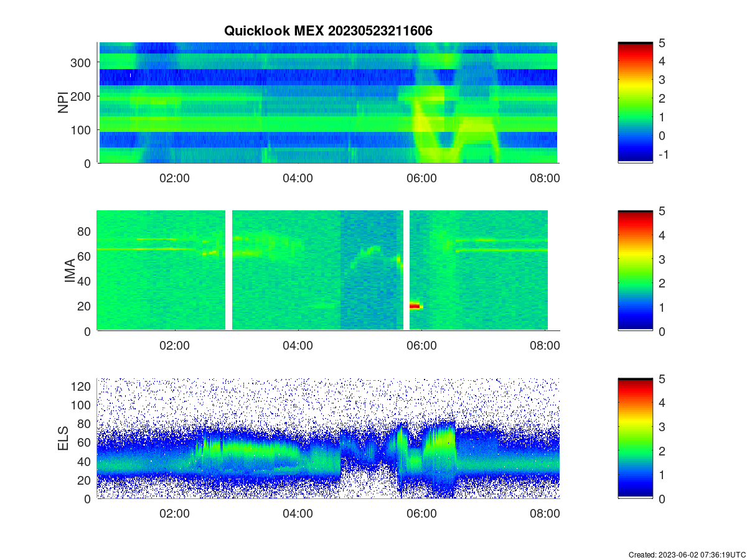Select the ELS y-axis label
Screen dimensions: 747x560
point(63,439)
